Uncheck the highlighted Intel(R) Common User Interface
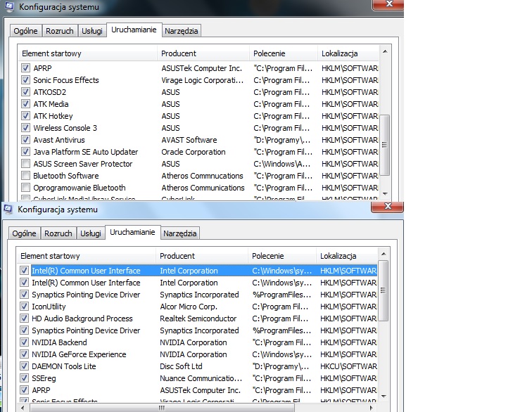Screen dimensions: 532x412 click(x=24, y=270)
